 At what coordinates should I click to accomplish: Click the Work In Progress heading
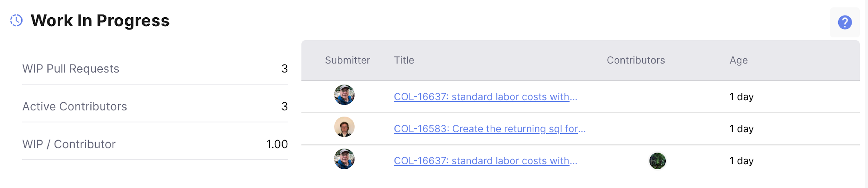[x=100, y=21]
